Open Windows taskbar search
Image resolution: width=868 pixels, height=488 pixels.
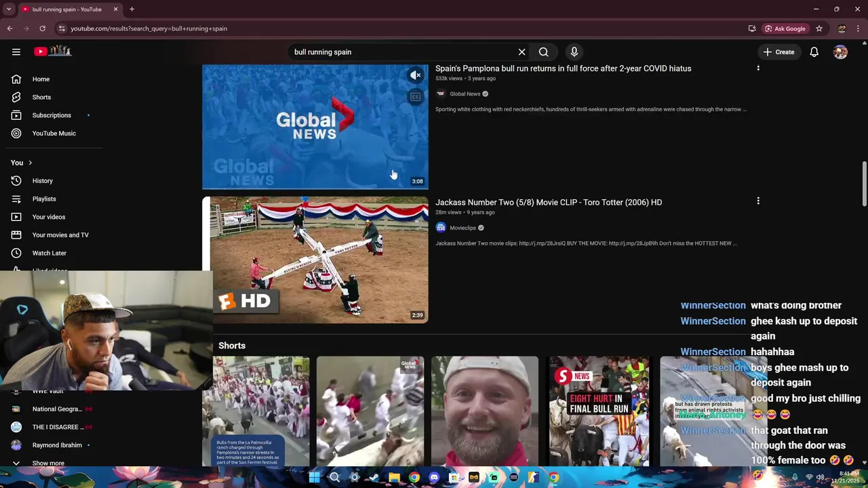tap(334, 477)
